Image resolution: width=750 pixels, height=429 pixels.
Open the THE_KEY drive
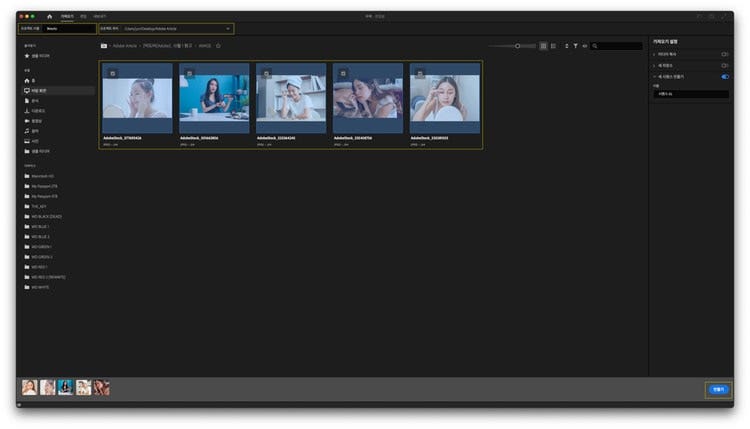coord(35,206)
